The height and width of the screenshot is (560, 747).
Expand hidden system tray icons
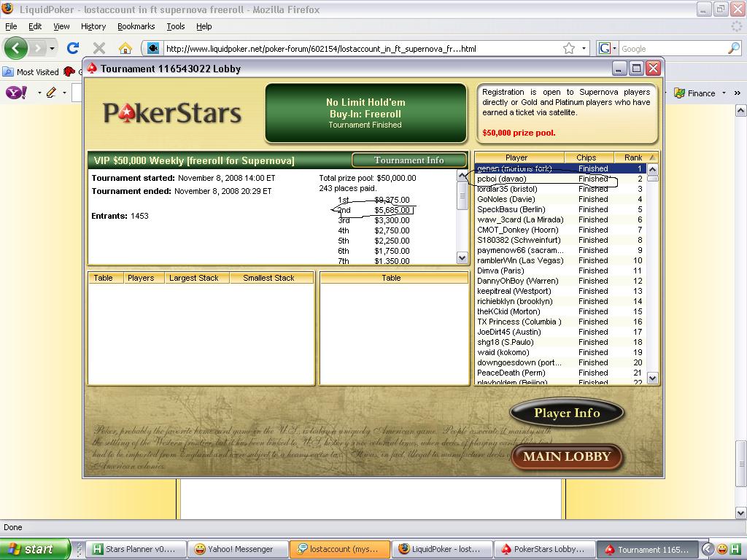point(708,550)
